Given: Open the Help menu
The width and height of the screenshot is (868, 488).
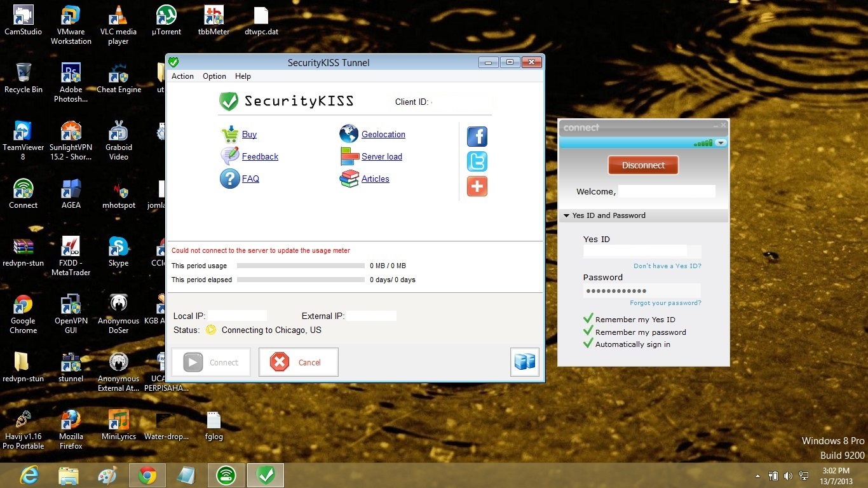Looking at the screenshot, I should pyautogui.click(x=243, y=76).
